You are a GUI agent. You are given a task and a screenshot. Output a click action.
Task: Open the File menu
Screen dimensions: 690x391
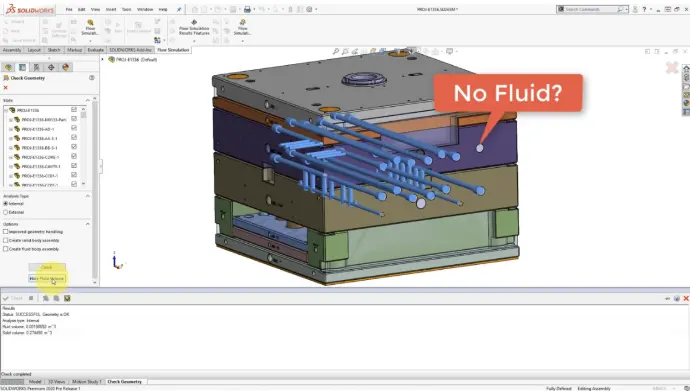[69, 9]
